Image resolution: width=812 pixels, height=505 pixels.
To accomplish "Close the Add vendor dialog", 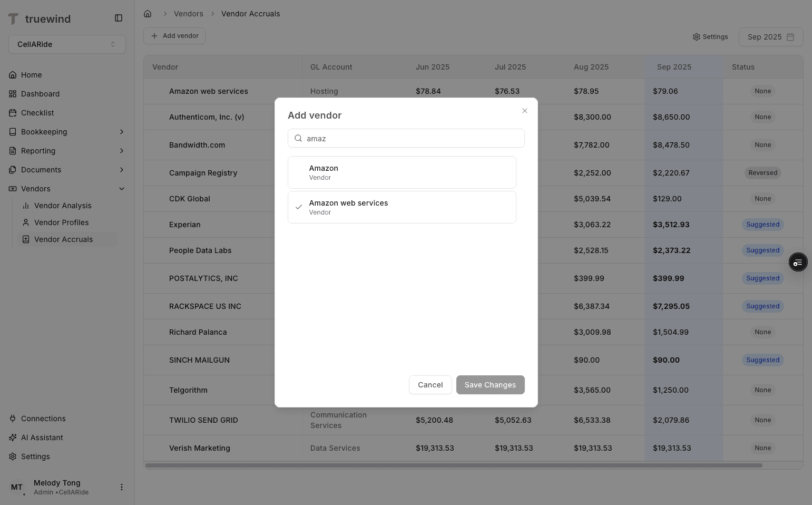I will [x=525, y=111].
